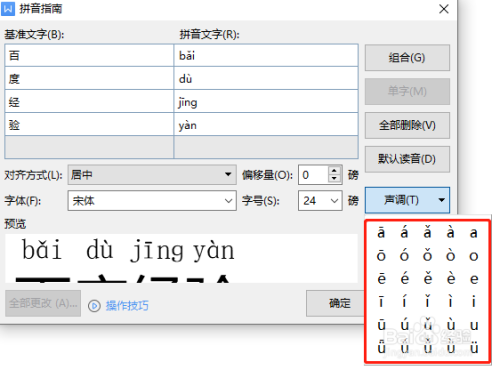This screenshot has width=500, height=370.
Task: Insert tone letter ō from tone palette
Action: click(x=381, y=255)
